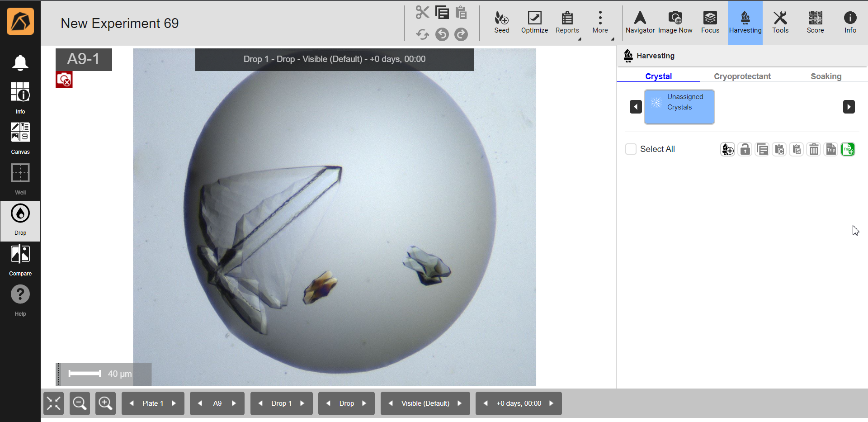The height and width of the screenshot is (422, 868).
Task: Click the Paste clipboard icon in top toolbar
Action: (x=461, y=12)
